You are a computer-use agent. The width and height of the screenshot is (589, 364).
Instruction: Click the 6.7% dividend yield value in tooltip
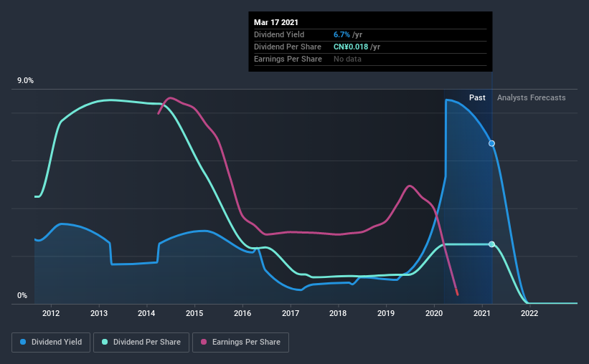341,34
